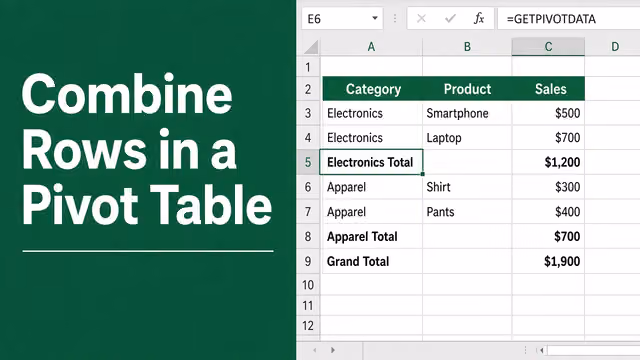Image resolution: width=640 pixels, height=360 pixels.
Task: Click the sheet tab scroll right arrow
Action: coord(333,350)
